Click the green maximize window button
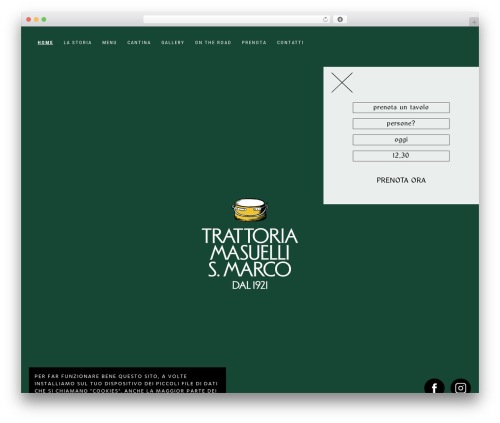The height and width of the screenshot is (423, 500). (44, 19)
